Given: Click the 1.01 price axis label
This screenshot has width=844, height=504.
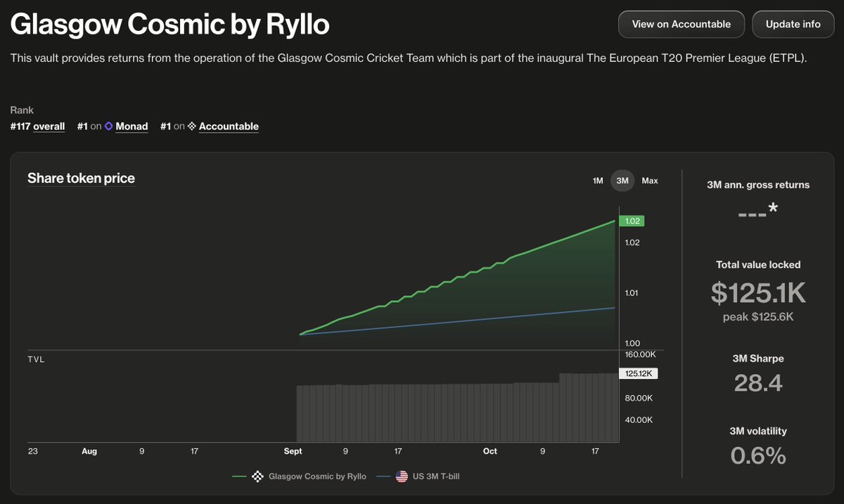Looking at the screenshot, I should pyautogui.click(x=632, y=293).
